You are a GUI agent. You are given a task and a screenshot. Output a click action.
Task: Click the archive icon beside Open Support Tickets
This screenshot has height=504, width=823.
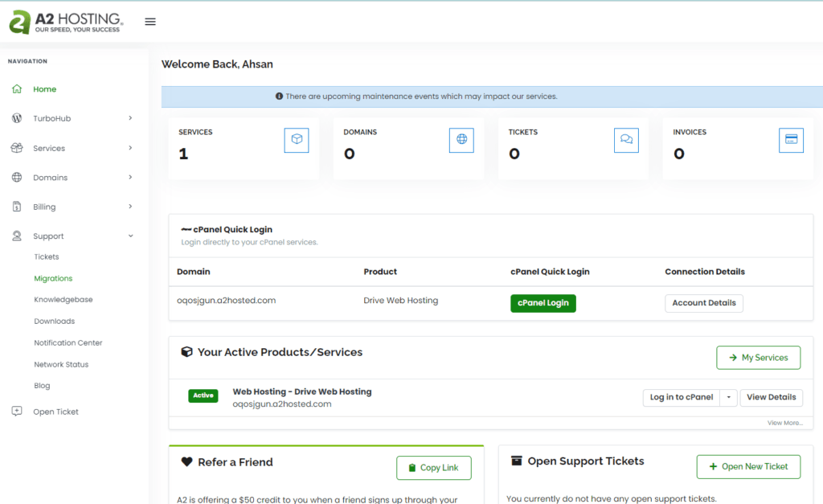pos(517,461)
